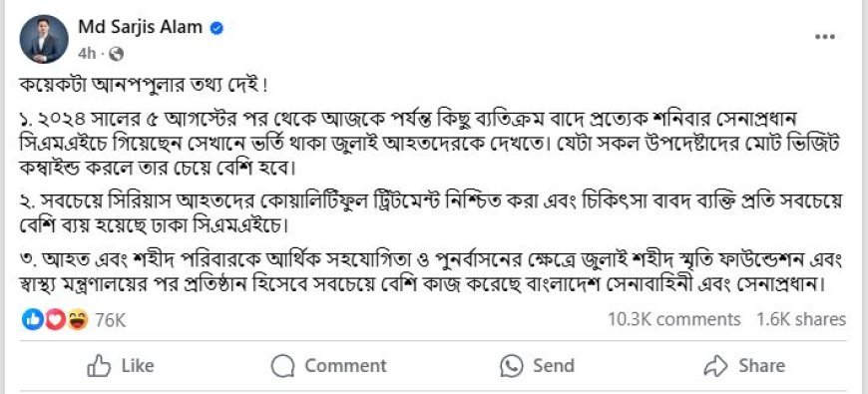
Task: Click the Comment button label
Action: [x=345, y=366]
